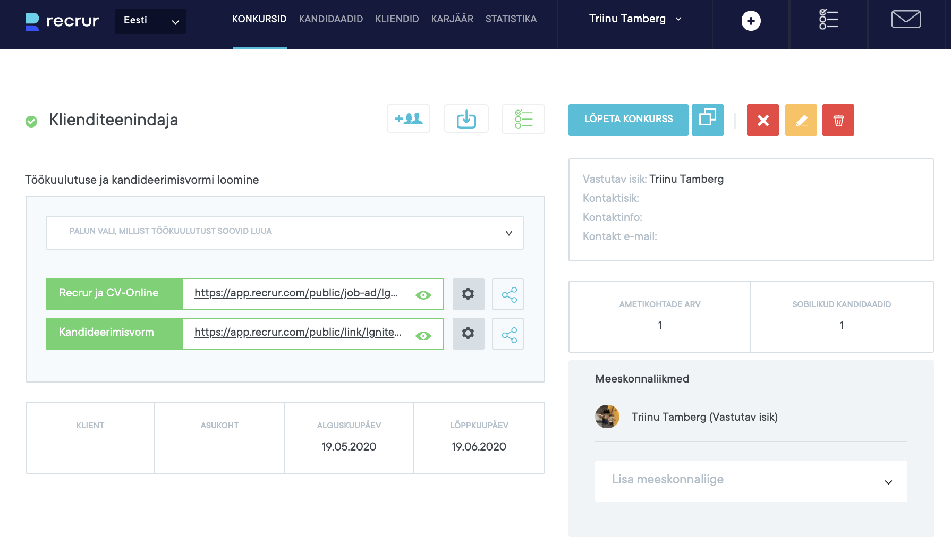Click the yellow edit pencil button

pos(801,120)
